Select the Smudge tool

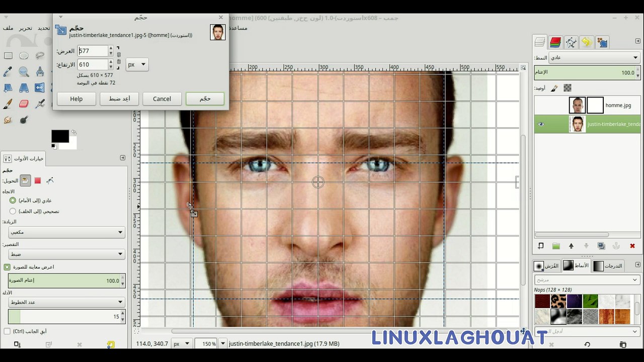(x=8, y=120)
